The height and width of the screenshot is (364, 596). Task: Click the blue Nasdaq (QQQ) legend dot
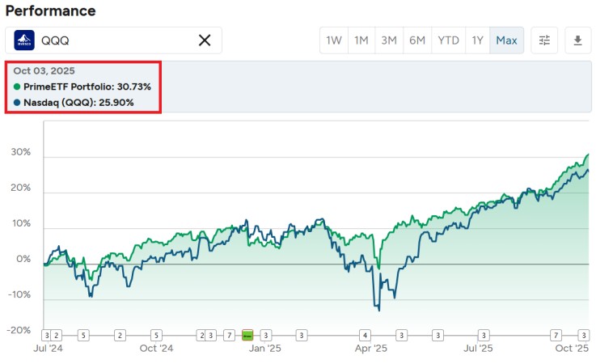(17, 103)
